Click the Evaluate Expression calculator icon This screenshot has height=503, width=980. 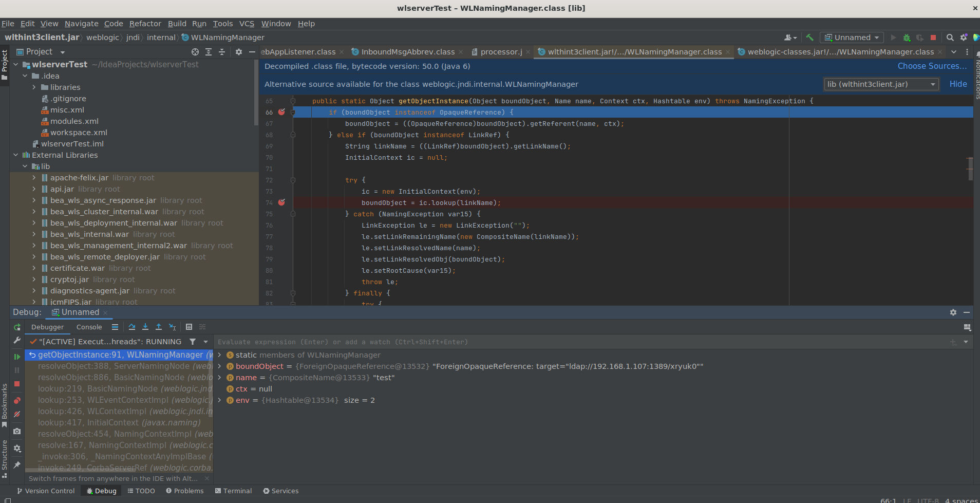[x=189, y=327]
